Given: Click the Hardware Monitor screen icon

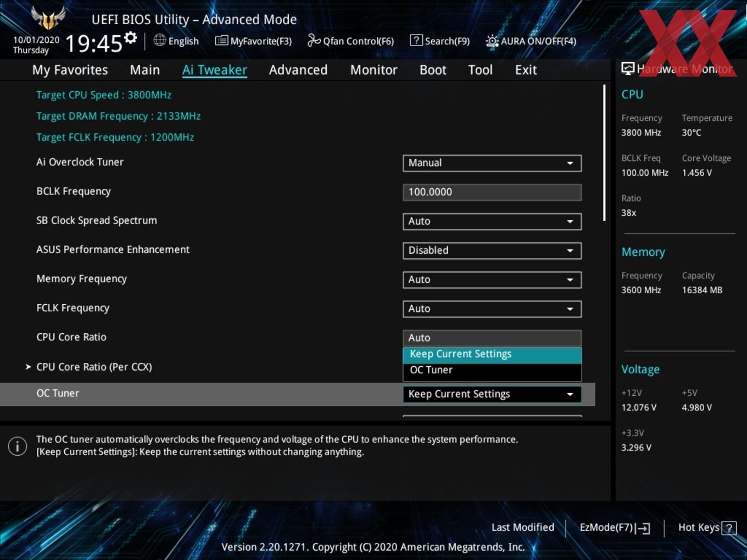Looking at the screenshot, I should coord(628,69).
